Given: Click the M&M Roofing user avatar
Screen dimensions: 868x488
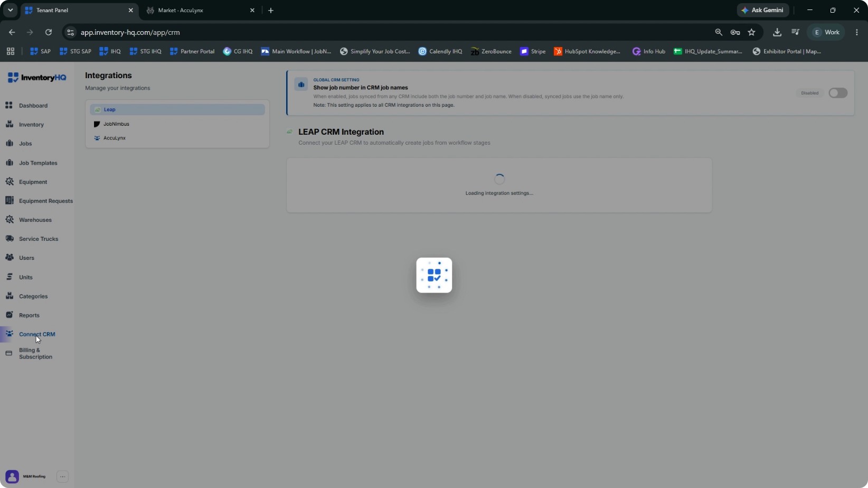Looking at the screenshot, I should [x=12, y=476].
